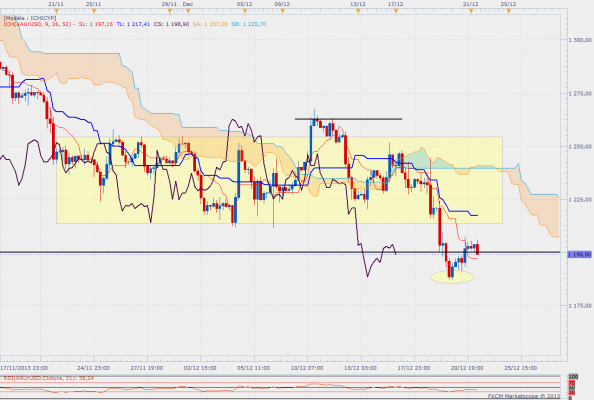Click the 05/12 11:00 time axis label
Image resolution: width=594 pixels, height=400 pixels.
(x=253, y=368)
